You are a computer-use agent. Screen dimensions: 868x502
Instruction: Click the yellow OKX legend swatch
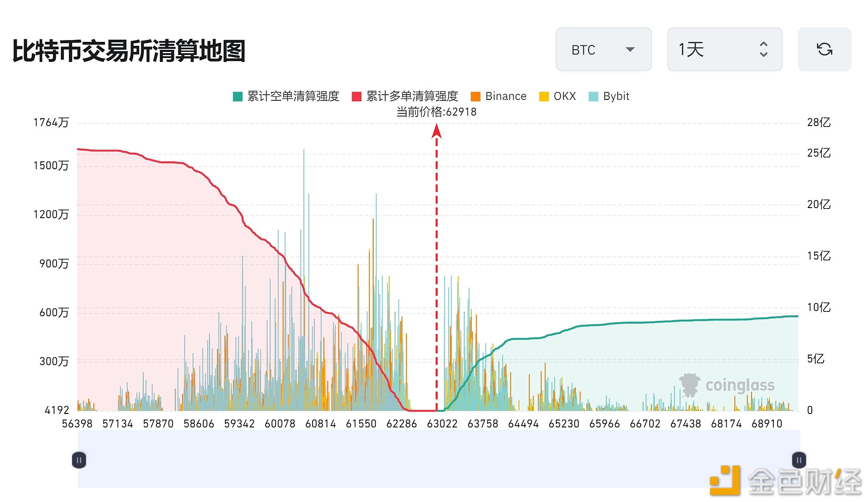point(544,96)
